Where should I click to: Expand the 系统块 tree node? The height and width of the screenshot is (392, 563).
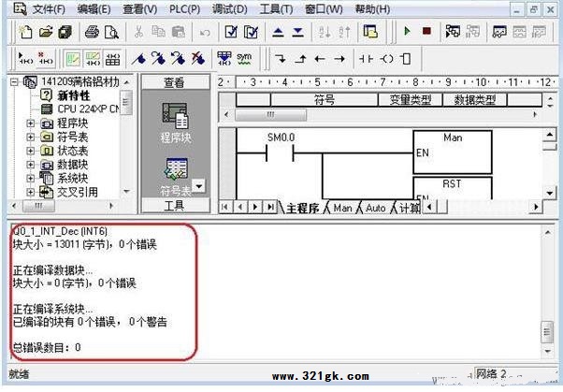point(31,178)
